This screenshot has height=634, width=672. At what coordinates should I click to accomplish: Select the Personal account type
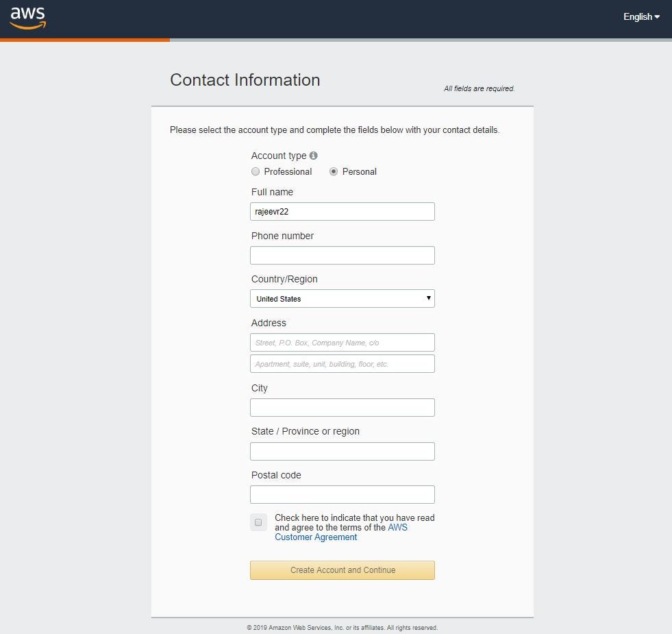click(x=334, y=171)
